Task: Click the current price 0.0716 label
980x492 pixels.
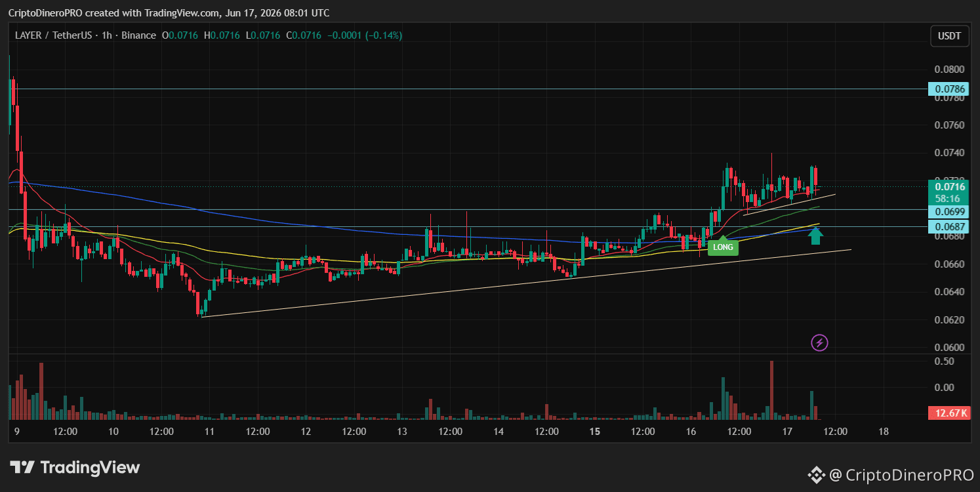Action: [949, 186]
